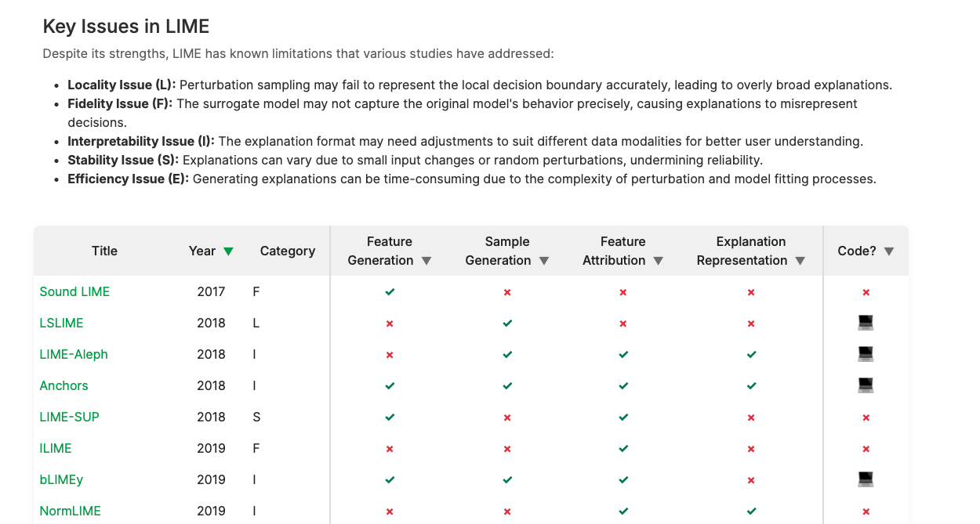Open the NormLIME paper link
Image resolution: width=980 pixels, height=524 pixels.
click(x=70, y=511)
